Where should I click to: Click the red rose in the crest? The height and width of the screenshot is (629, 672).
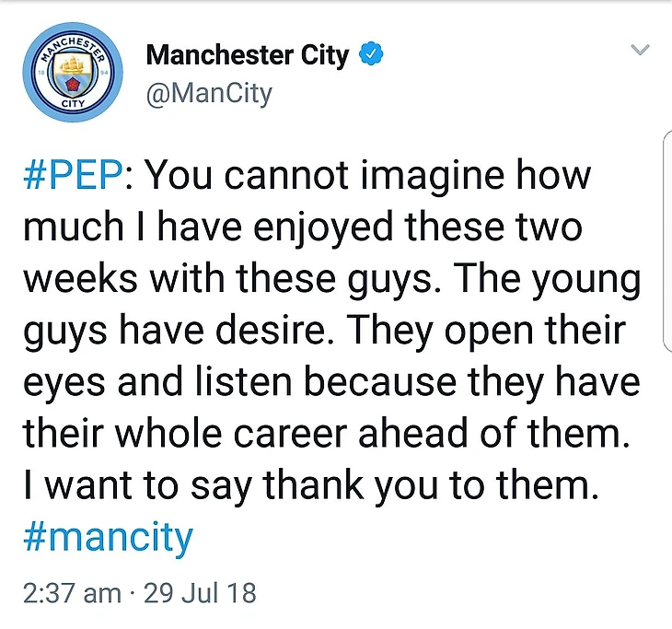point(73,85)
